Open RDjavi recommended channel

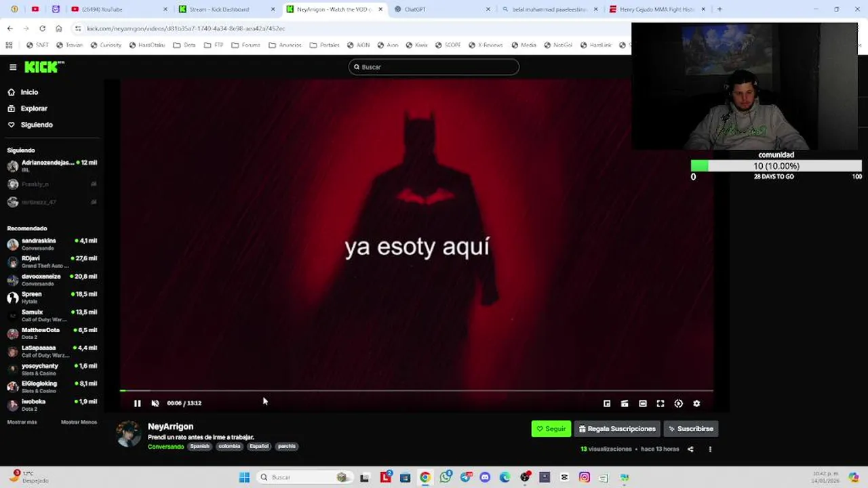(x=52, y=262)
